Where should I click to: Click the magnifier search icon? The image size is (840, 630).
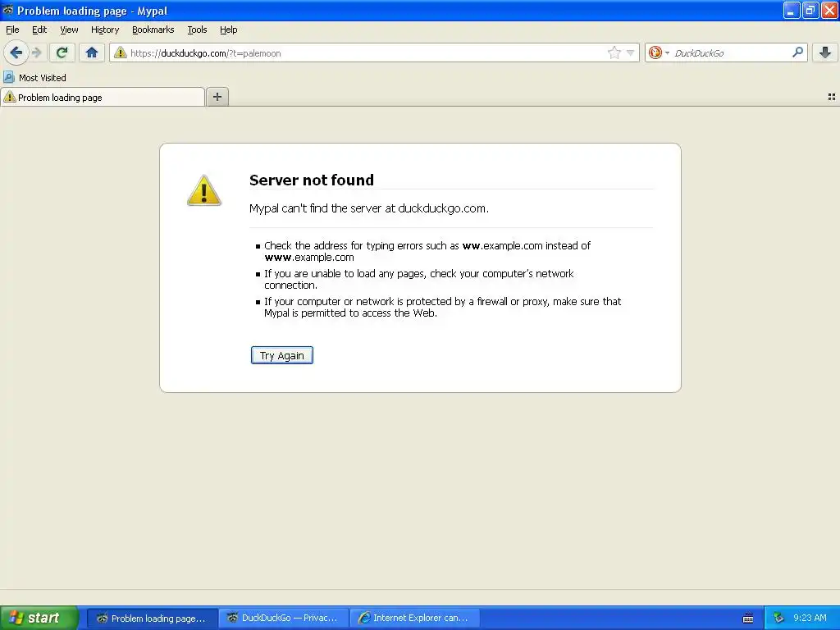click(x=797, y=52)
